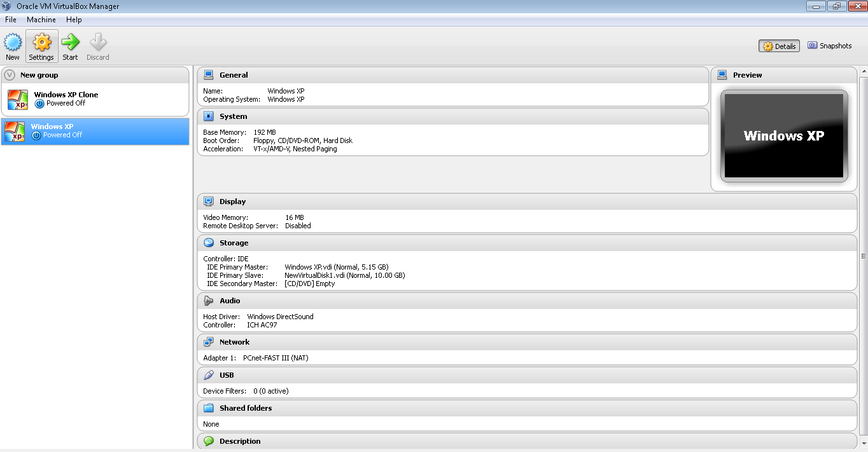Click the General section monitor icon
This screenshot has width=868, height=452.
208,75
